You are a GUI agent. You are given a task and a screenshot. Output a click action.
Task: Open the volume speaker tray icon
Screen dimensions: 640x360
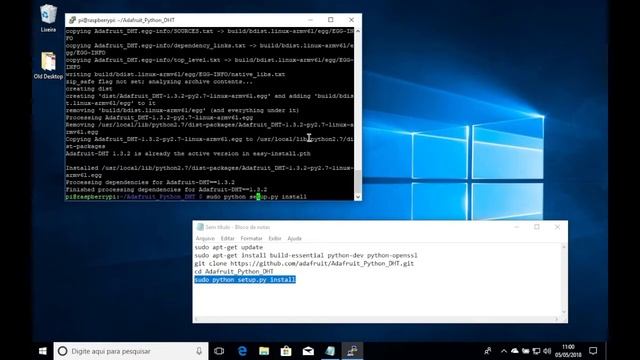[547, 351]
